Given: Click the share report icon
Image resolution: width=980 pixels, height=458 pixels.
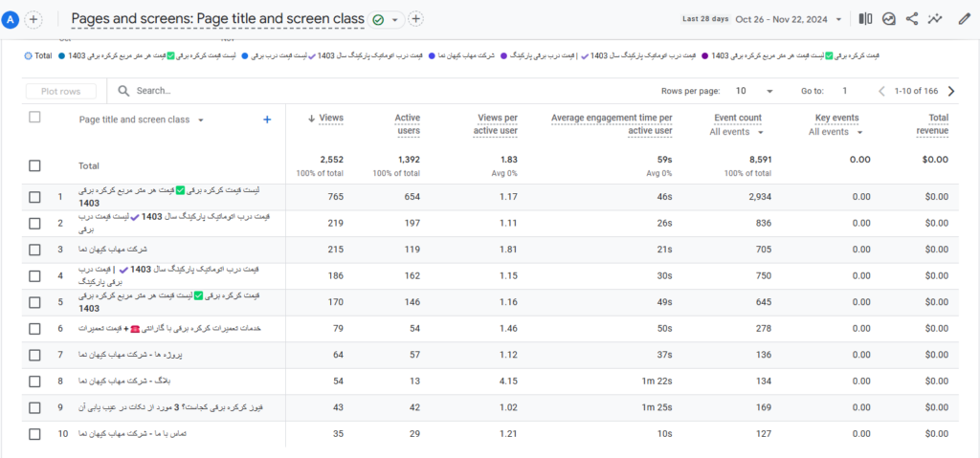Looking at the screenshot, I should 912,19.
